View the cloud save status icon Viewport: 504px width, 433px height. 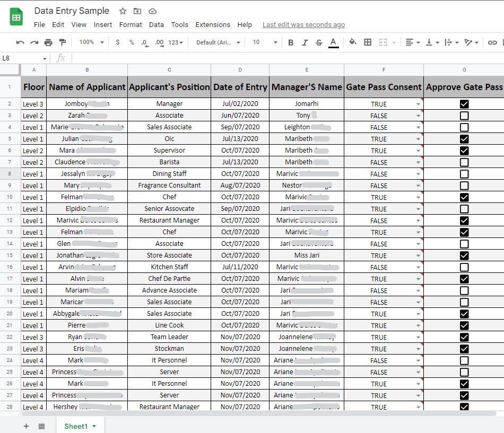point(152,11)
